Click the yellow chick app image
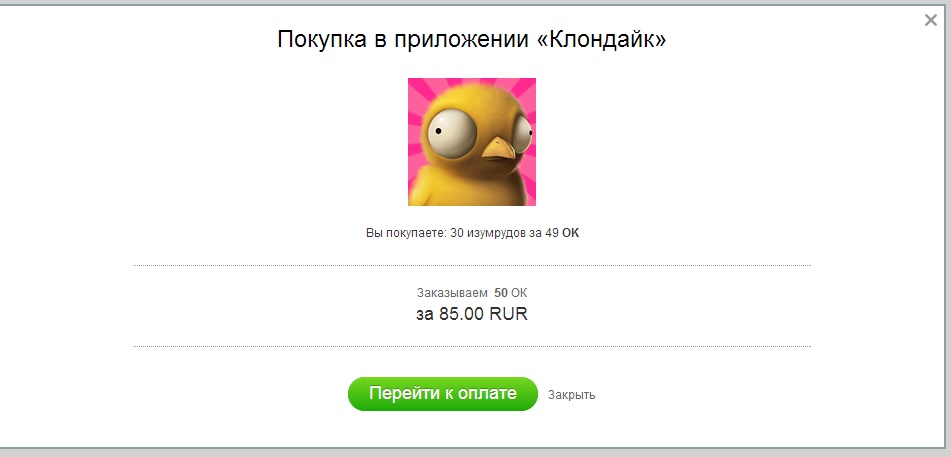 pyautogui.click(x=472, y=142)
